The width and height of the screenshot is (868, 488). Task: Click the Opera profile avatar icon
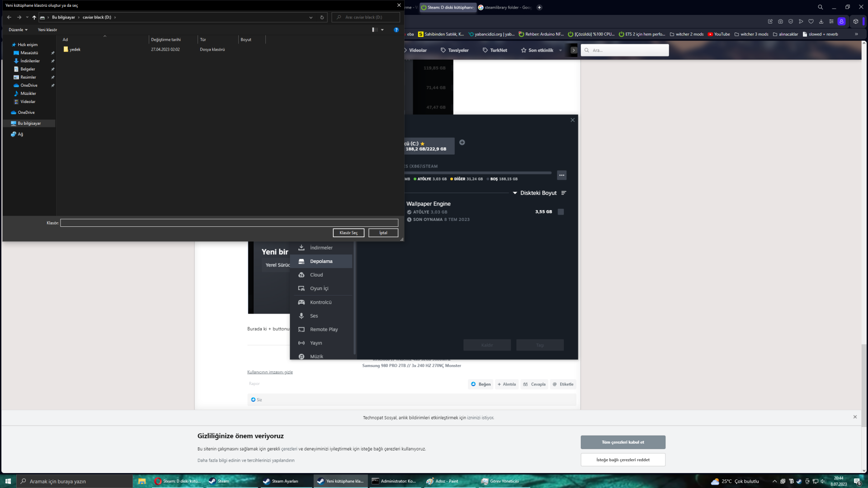pos(841,21)
